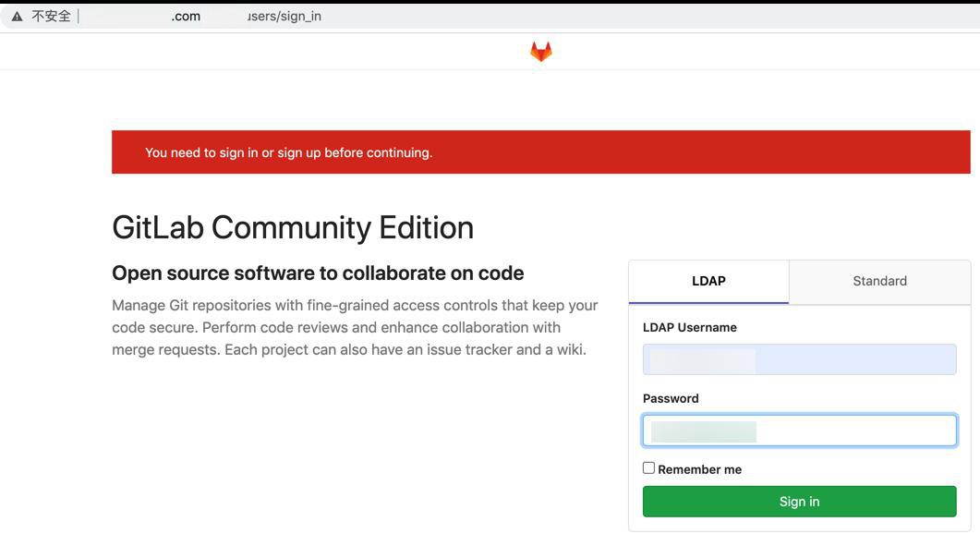Viewport: 980px width, 546px height.
Task: Click the green Sign in button
Action: pyautogui.click(x=800, y=501)
